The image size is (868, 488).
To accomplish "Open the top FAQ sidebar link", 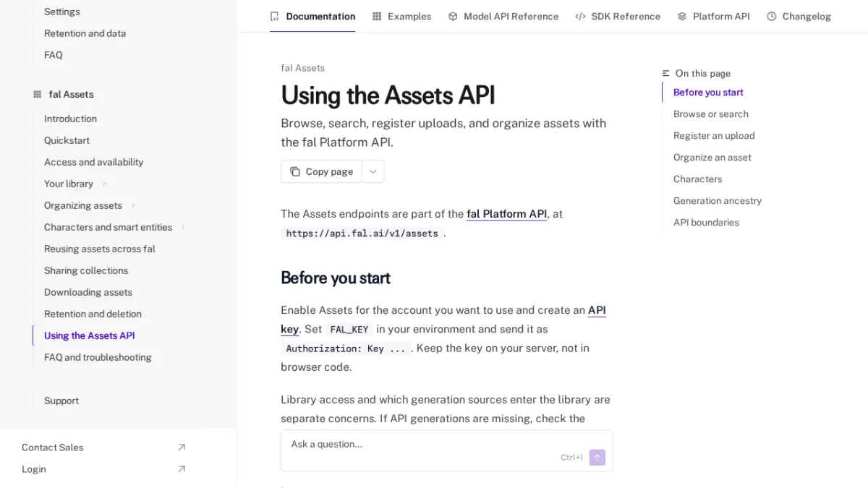I will coord(54,55).
